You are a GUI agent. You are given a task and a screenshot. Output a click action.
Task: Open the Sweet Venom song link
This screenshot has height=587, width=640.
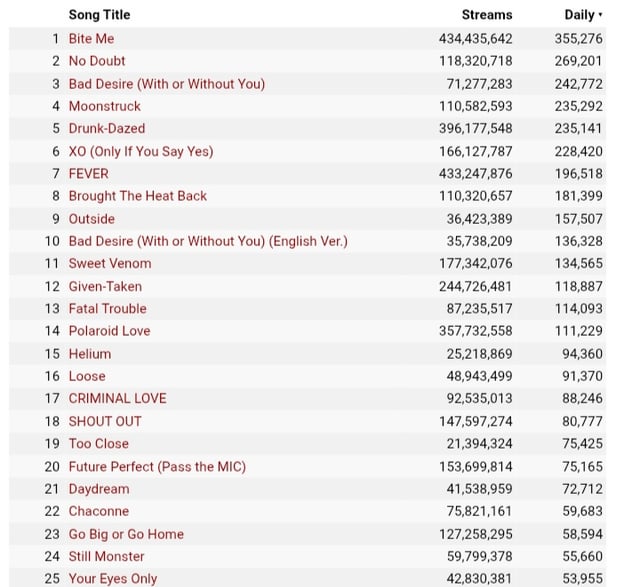click(x=109, y=263)
